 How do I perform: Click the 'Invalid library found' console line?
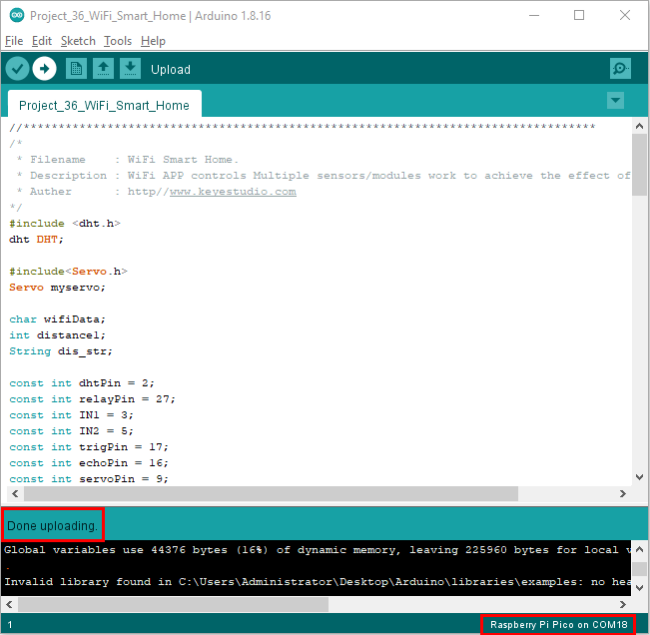(318, 582)
